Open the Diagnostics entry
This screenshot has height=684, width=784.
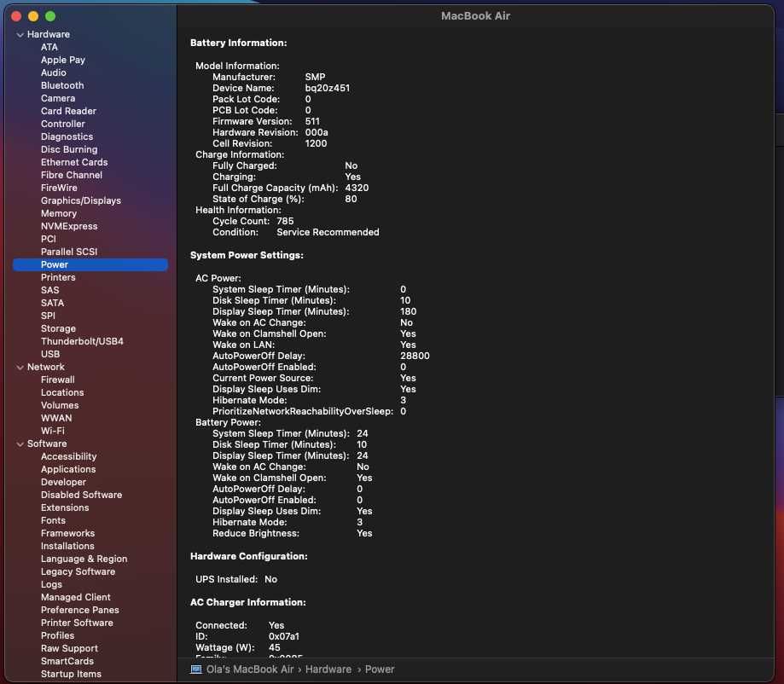pos(67,136)
